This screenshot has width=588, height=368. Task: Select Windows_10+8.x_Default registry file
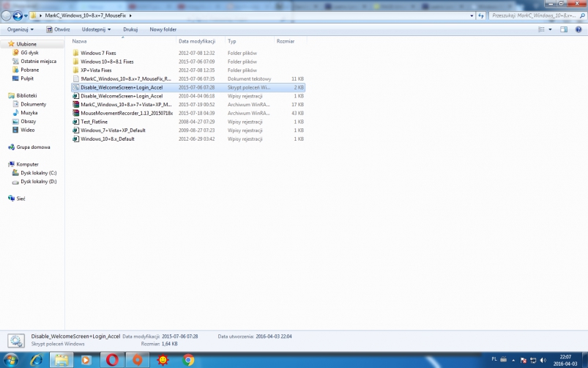pos(107,139)
